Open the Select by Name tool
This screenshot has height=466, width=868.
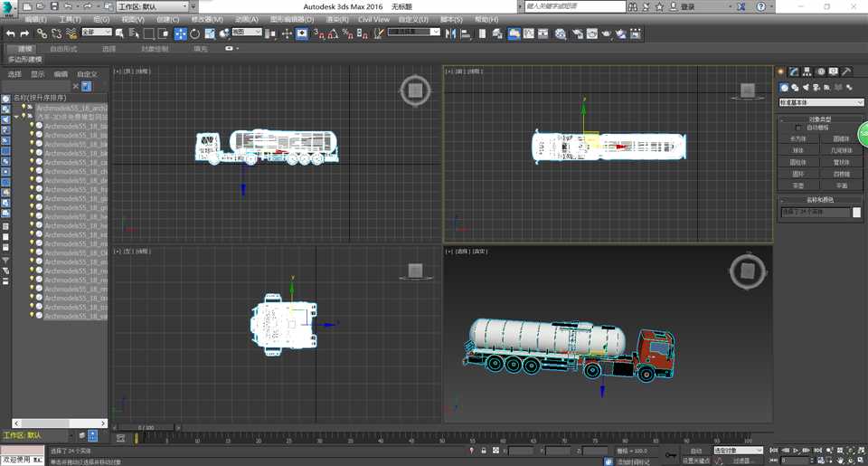point(134,33)
